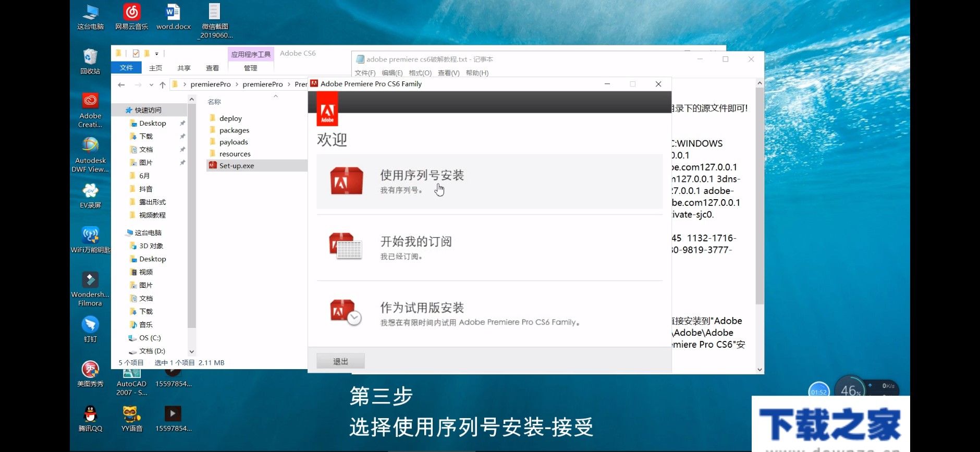The height and width of the screenshot is (452, 980).
Task: Open 格式(O) menu in Notepad
Action: (420, 73)
